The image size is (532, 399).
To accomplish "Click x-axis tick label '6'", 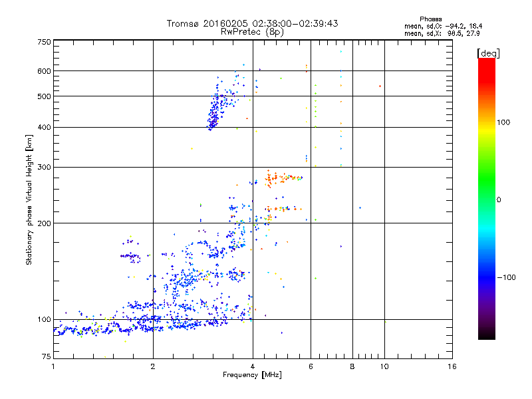I will click(x=311, y=366).
